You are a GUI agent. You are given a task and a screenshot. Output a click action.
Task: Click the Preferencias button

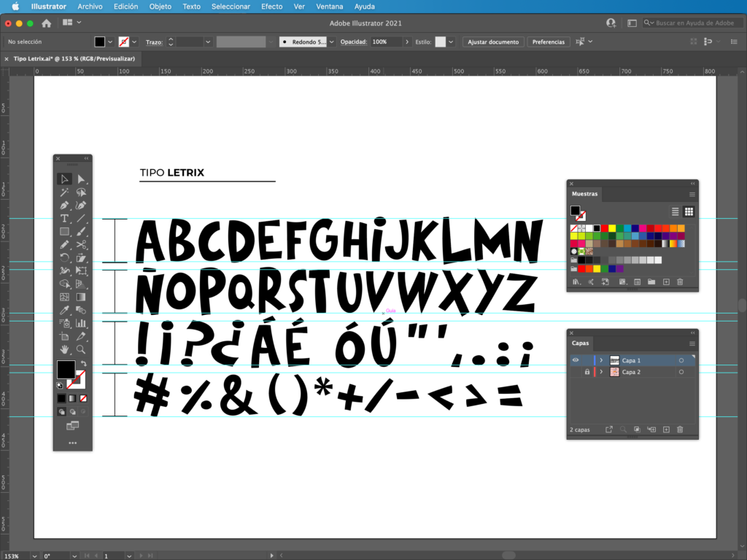coord(549,42)
